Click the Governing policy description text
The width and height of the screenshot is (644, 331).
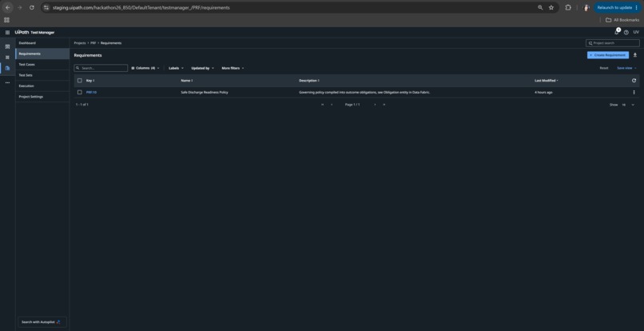[x=364, y=92]
